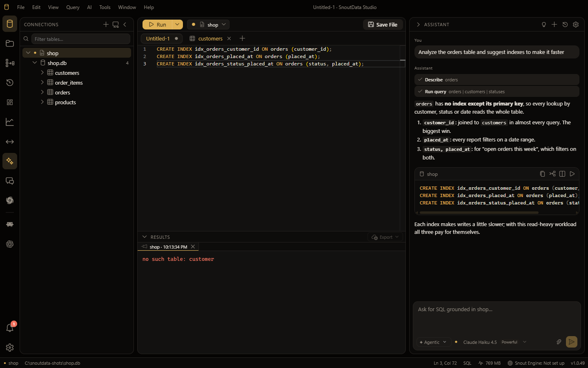Click the Save File button
Viewport: 588px width, 368px height.
pos(383,25)
